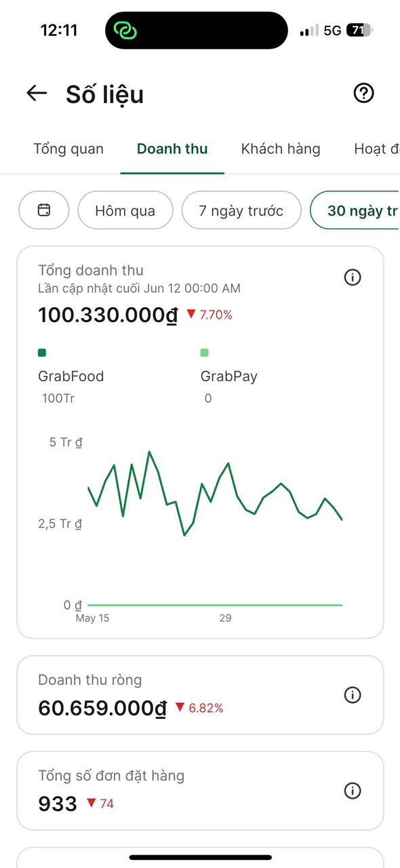Screen dimensions: 400x868
Task: Open the calendar date picker chip
Action: (x=44, y=210)
